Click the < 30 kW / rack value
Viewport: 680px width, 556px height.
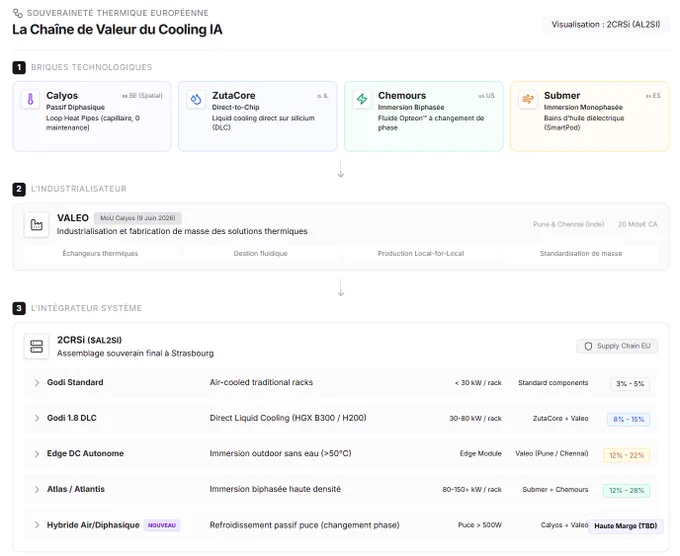[x=478, y=383]
